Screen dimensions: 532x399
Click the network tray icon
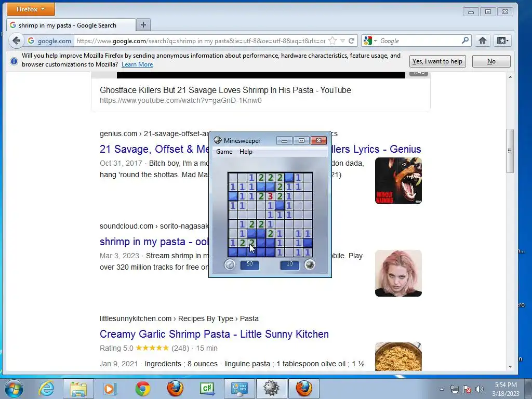pos(454,389)
